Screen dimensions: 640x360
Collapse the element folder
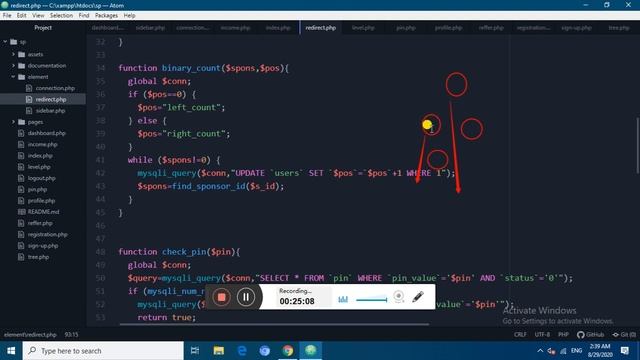[x=13, y=77]
